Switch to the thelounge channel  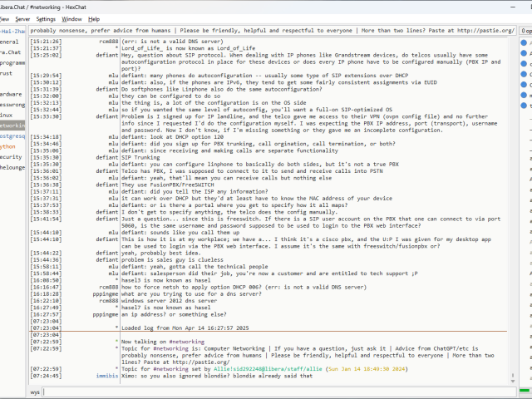pyautogui.click(x=12, y=167)
